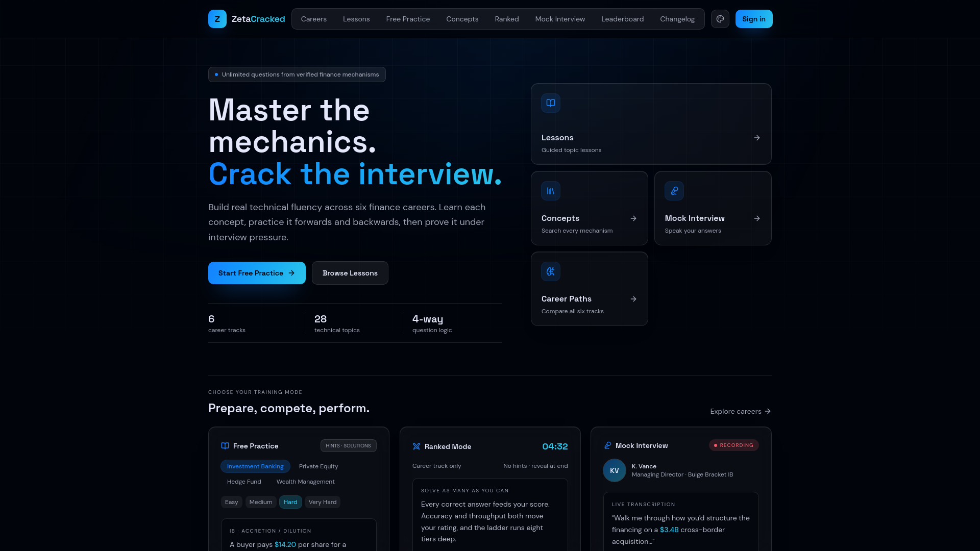Open the theme palette icon button

click(x=720, y=19)
